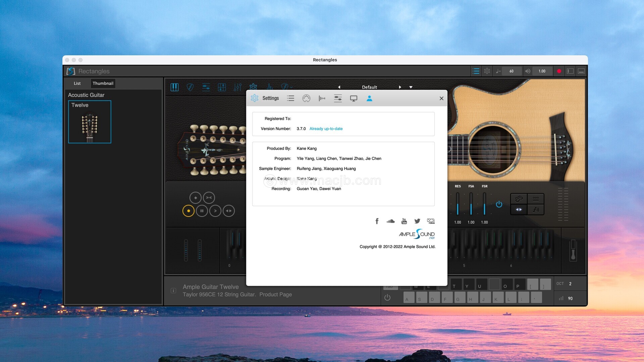
Task: Click the T key on virtual keyboard
Action: click(x=456, y=285)
